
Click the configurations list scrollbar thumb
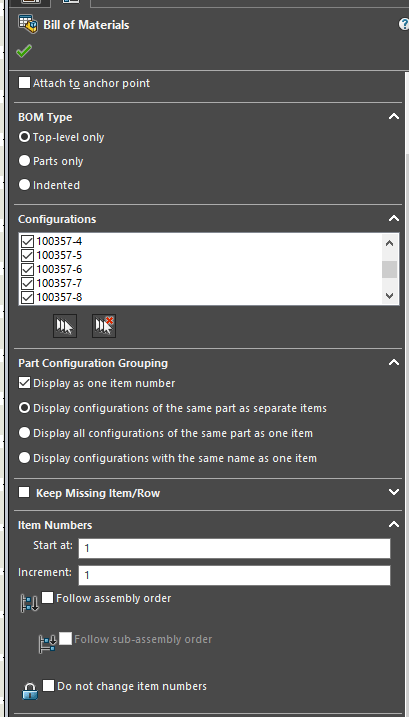pos(389,269)
